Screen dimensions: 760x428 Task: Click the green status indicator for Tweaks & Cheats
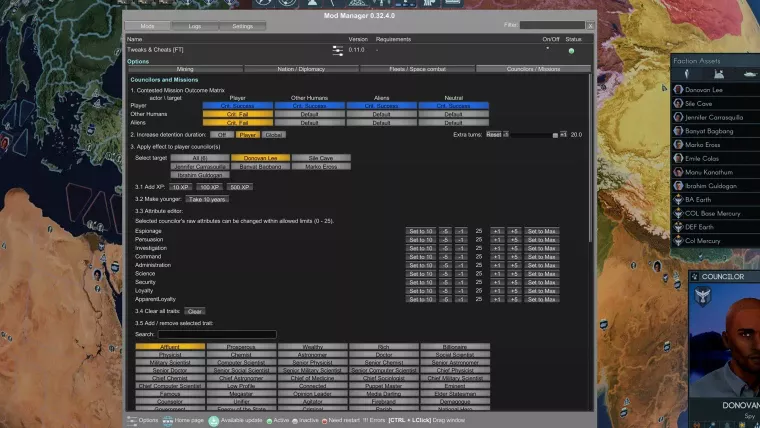[x=572, y=50]
